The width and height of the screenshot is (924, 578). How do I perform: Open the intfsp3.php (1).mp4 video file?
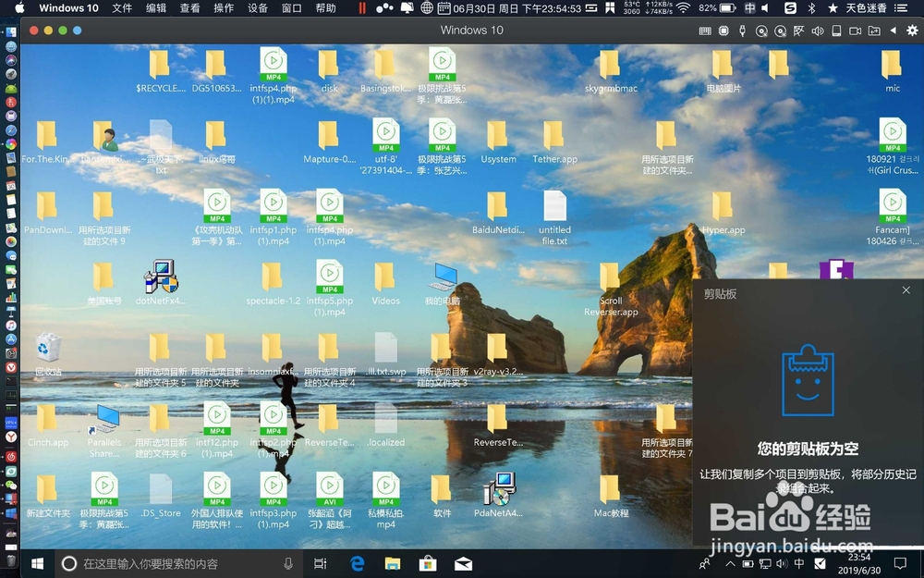[x=273, y=500]
